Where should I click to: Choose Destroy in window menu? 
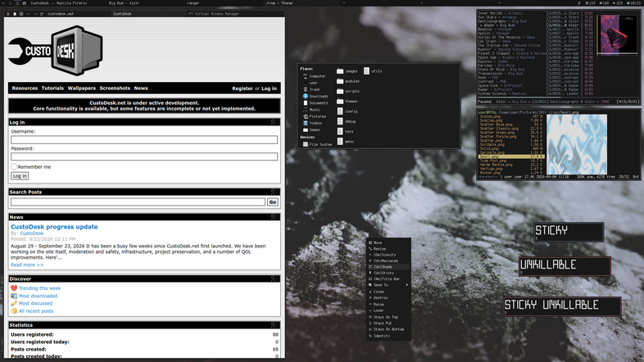coord(388,298)
